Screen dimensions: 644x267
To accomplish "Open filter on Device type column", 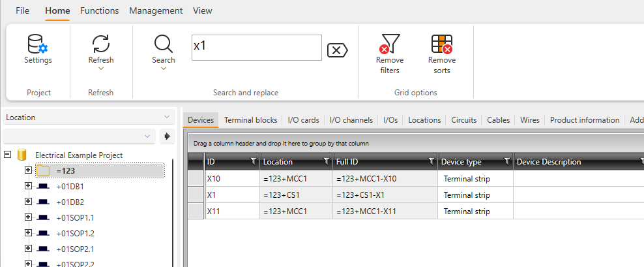I will pos(506,162).
